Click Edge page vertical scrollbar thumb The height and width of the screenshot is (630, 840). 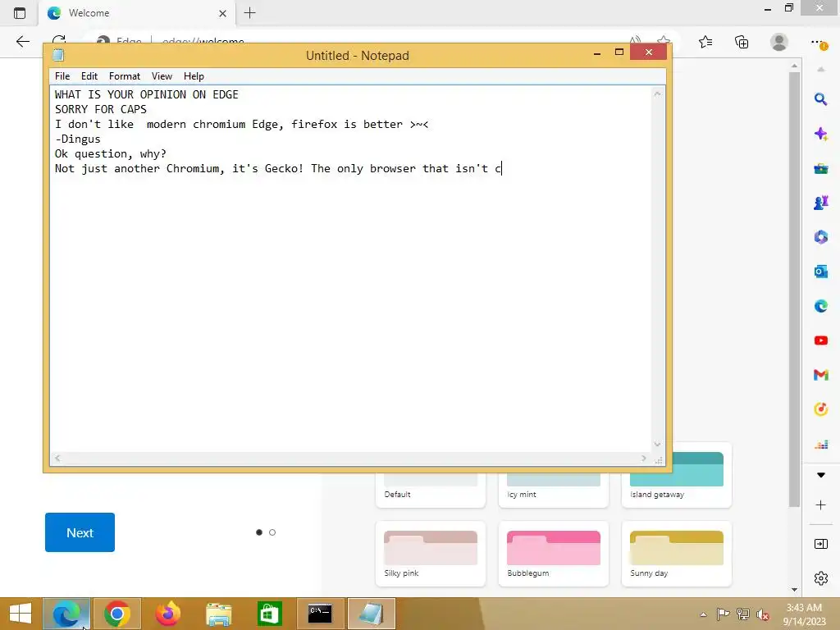coord(794,290)
